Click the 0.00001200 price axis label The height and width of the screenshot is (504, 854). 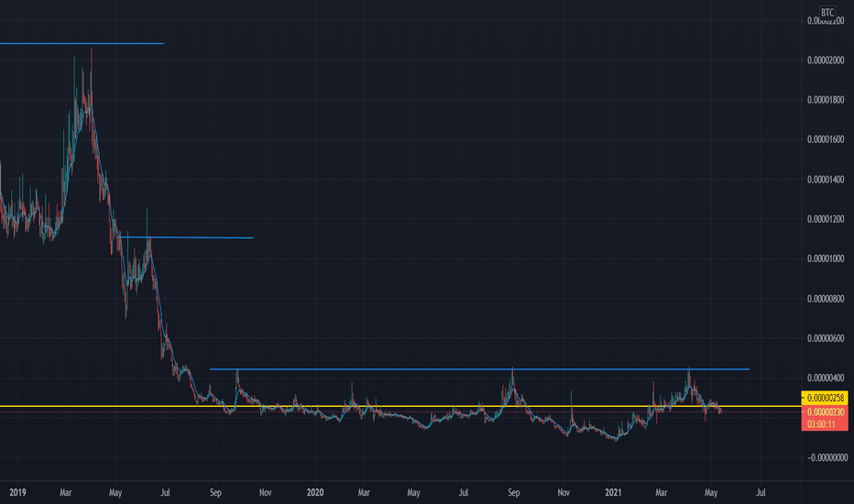click(826, 219)
